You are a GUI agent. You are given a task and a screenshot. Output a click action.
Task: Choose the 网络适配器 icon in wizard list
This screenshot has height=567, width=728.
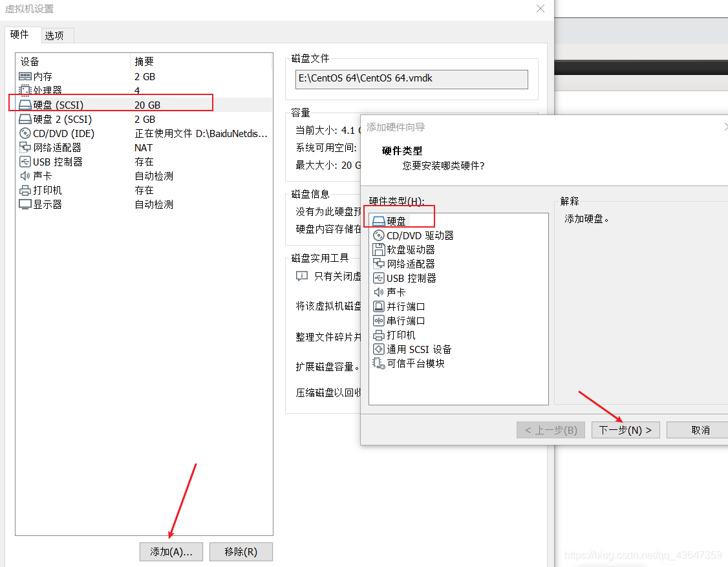click(379, 264)
